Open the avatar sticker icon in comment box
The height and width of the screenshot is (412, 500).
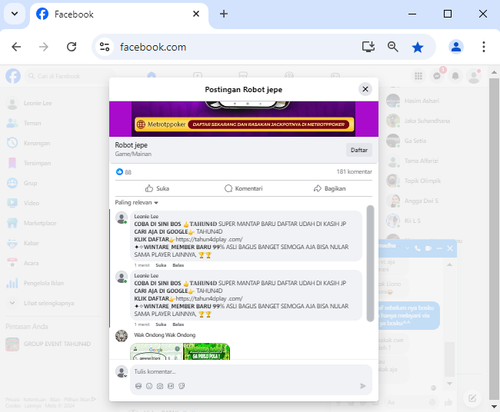pos(138,386)
